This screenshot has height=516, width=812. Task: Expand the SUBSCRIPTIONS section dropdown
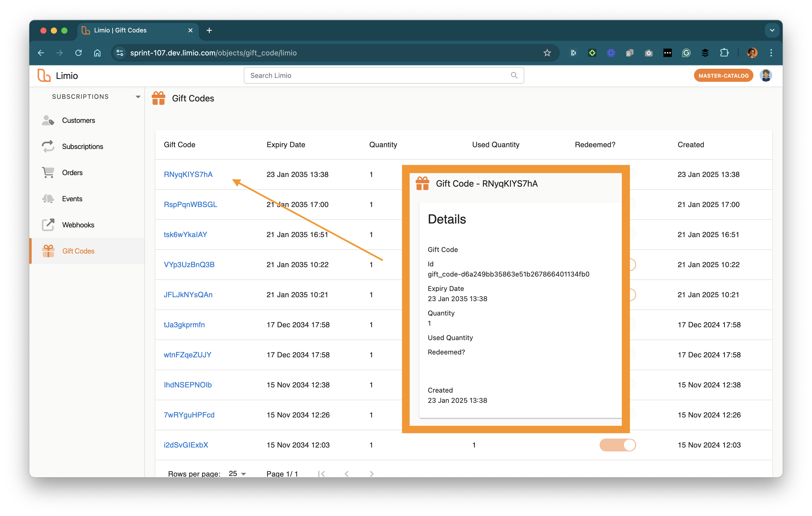138,97
